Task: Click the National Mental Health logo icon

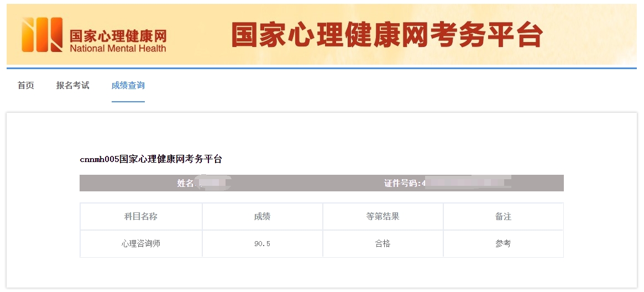Action: (43, 34)
